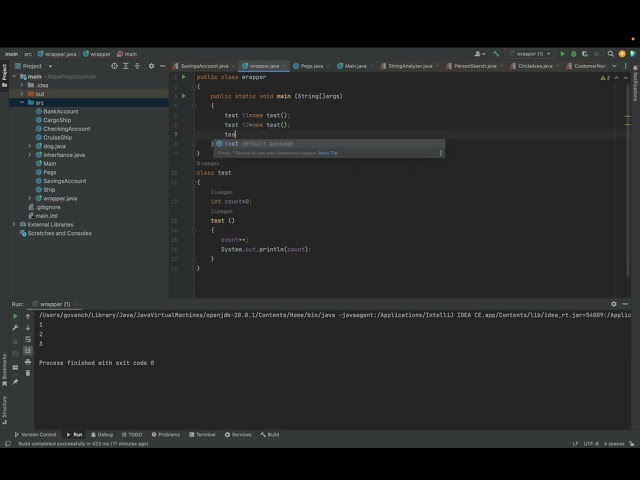The image size is (640, 480).
Task: Toggle the Notifications side panel
Action: 636,84
